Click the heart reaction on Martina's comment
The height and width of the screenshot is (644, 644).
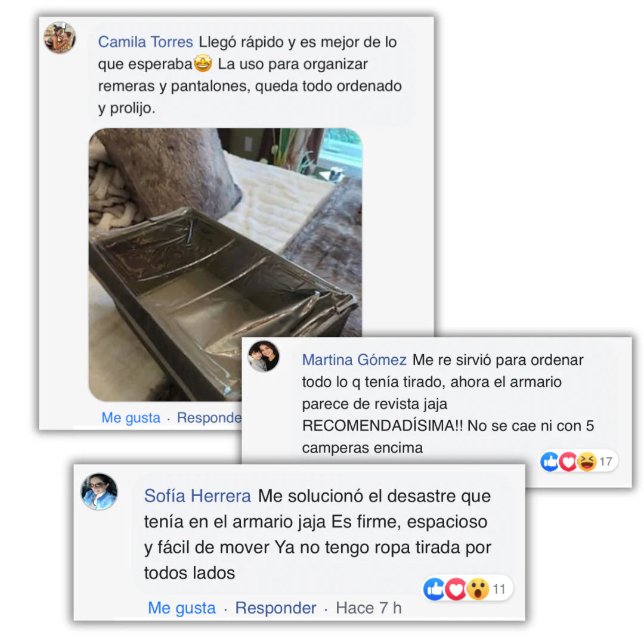point(568,462)
